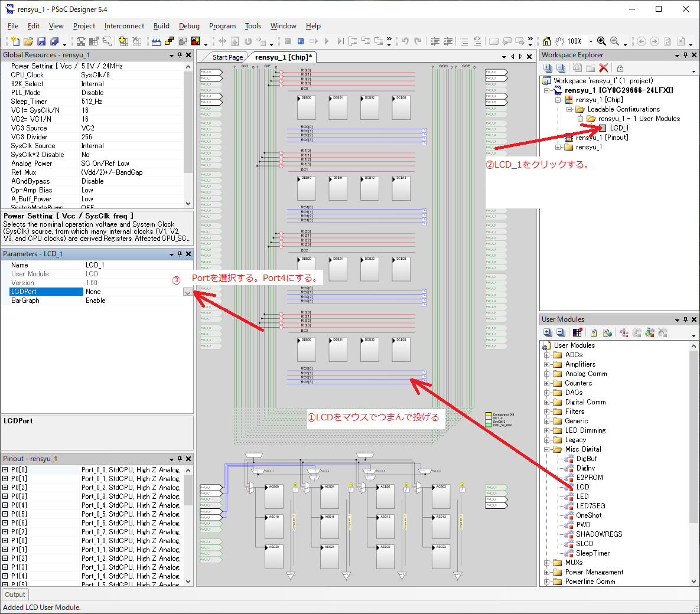Select the hand pan tool
700x614 pixels.
tap(559, 41)
